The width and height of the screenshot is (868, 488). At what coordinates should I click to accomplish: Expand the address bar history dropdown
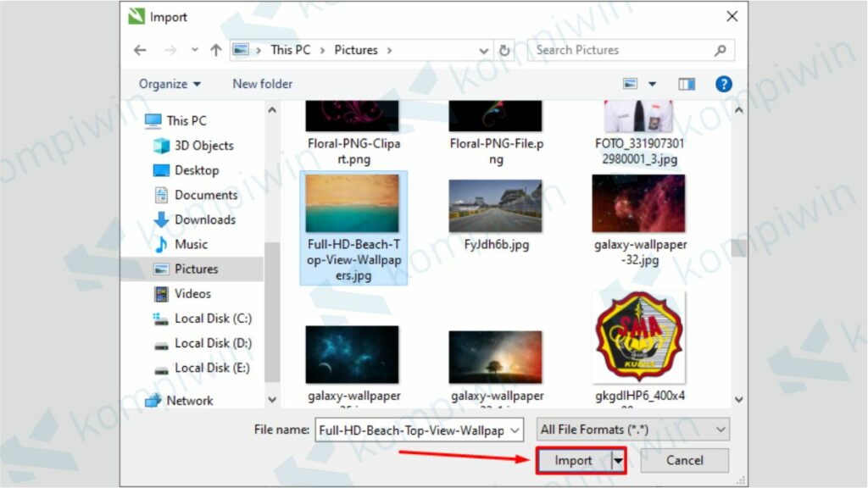click(x=483, y=50)
